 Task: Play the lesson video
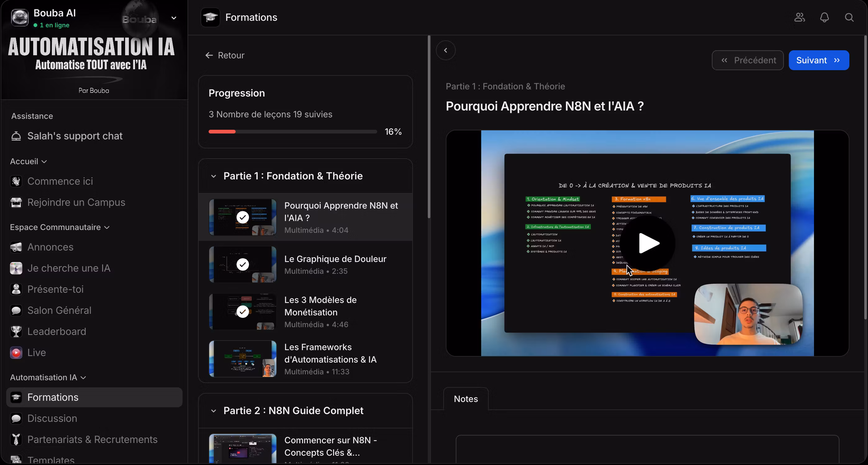[648, 243]
